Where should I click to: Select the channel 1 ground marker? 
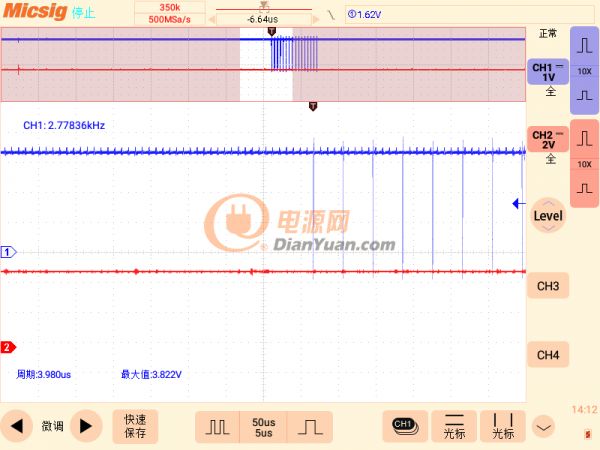8,252
